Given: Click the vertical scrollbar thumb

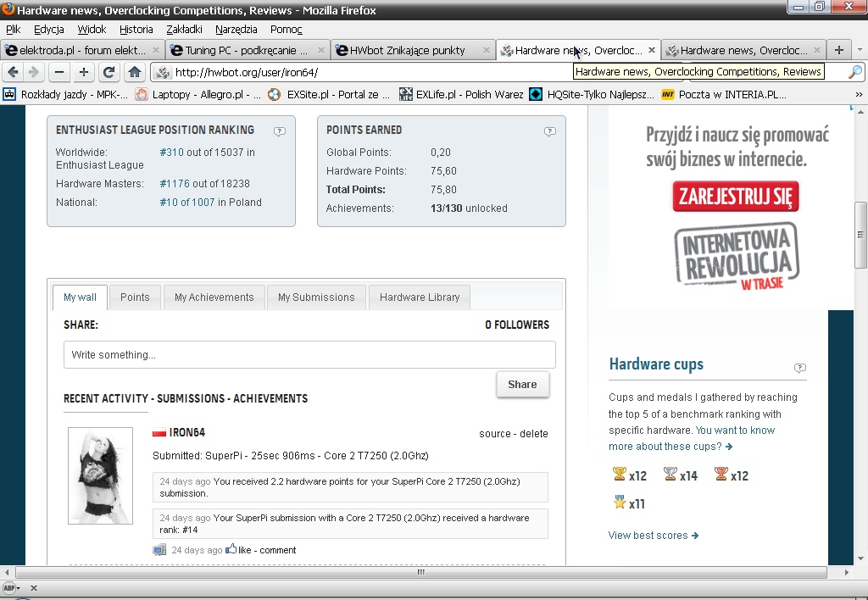Looking at the screenshot, I should 860,235.
